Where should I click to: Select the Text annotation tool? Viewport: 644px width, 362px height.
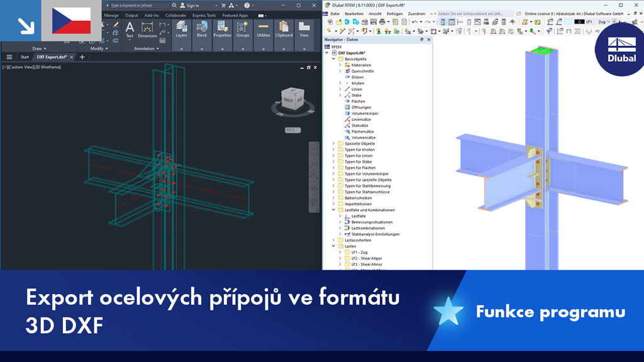pyautogui.click(x=130, y=30)
